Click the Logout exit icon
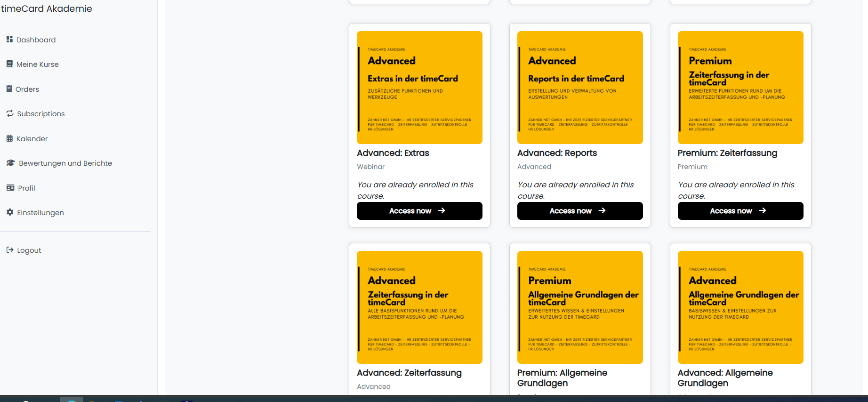 (10, 250)
